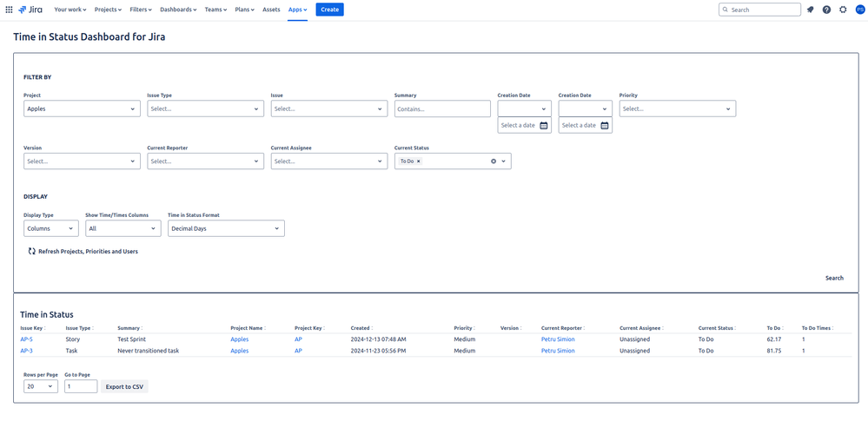Open the Priority dropdown
Viewport: 868px width, 421px height.
click(678, 109)
